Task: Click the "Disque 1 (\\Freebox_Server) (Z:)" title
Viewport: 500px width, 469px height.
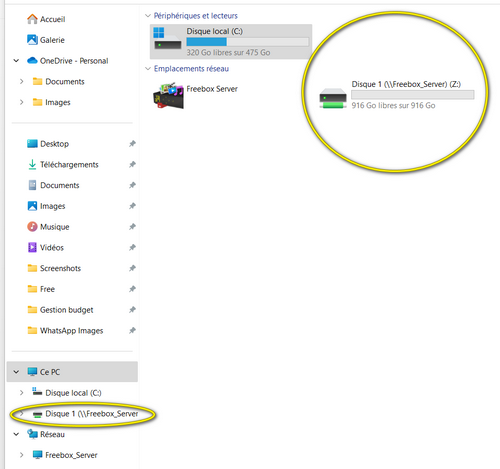Action: pos(406,84)
